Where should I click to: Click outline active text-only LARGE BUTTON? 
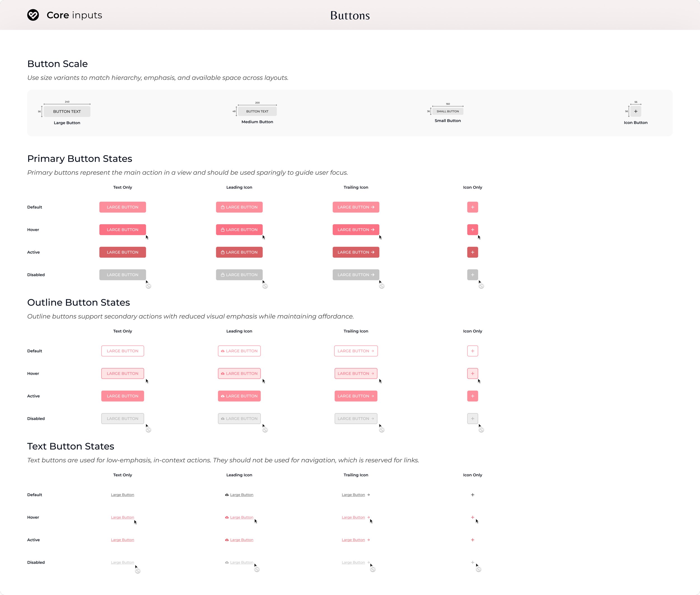click(123, 396)
